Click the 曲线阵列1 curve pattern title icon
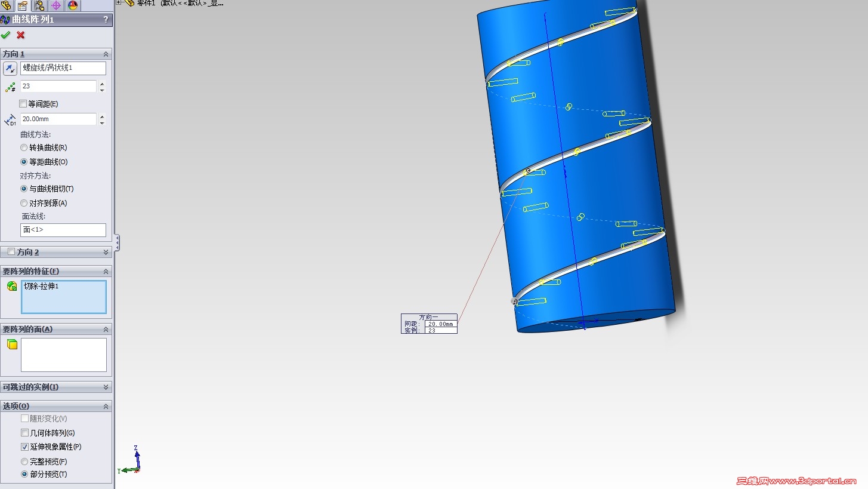Screen dimensions: 868x489 point(5,20)
